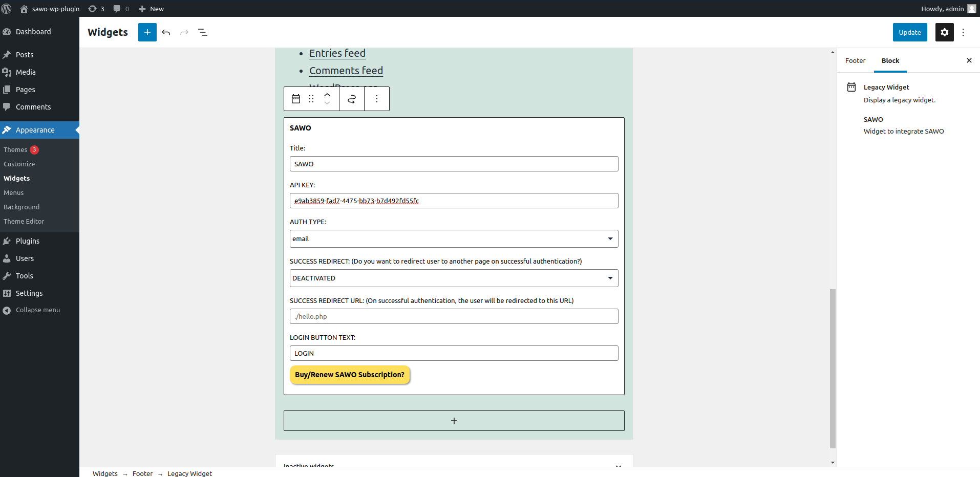Select the Block tab

[x=890, y=60]
